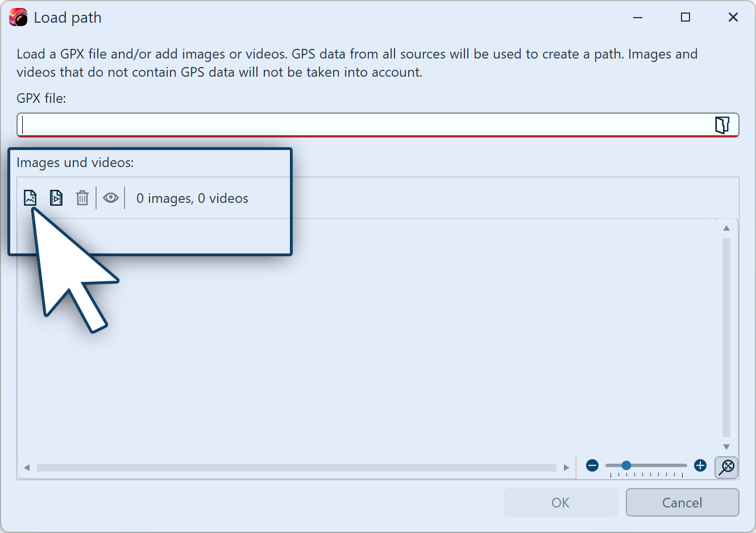
Task: Minimize the Load path window
Action: [x=637, y=18]
